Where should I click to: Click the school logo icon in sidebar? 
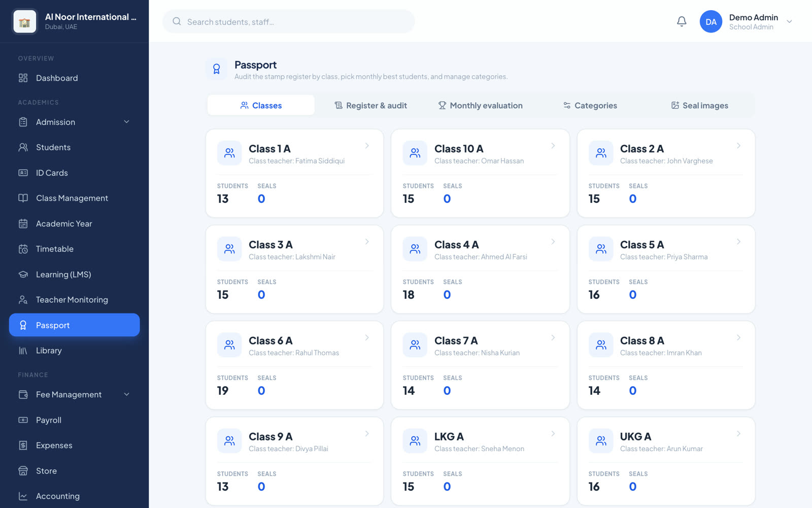click(24, 21)
